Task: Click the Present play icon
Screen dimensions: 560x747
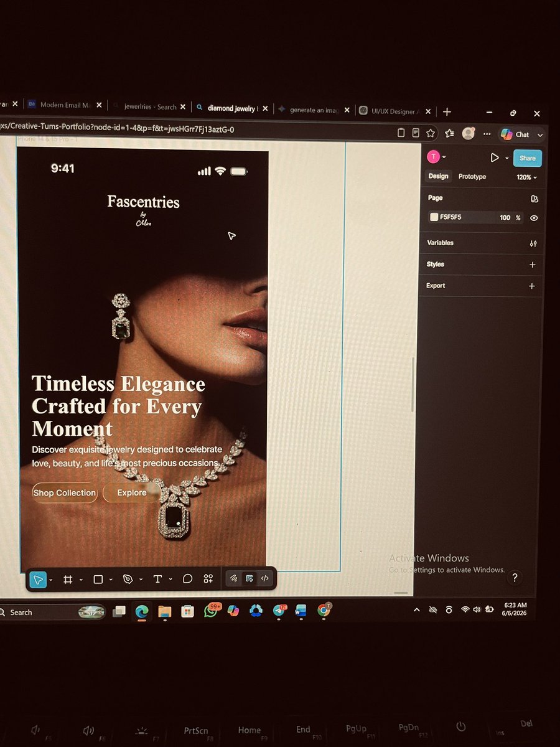Action: (x=495, y=158)
